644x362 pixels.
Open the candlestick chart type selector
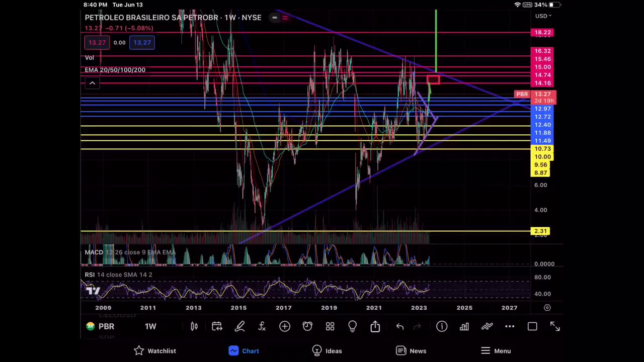pyautogui.click(x=194, y=327)
